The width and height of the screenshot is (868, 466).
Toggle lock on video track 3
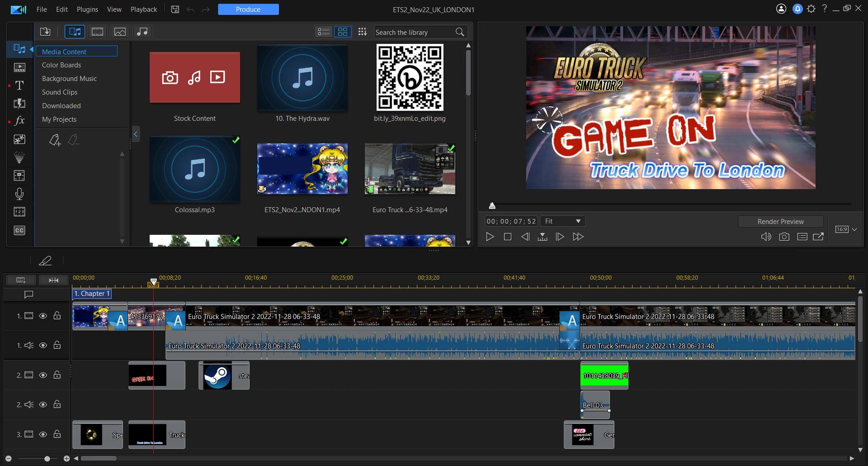[57, 434]
